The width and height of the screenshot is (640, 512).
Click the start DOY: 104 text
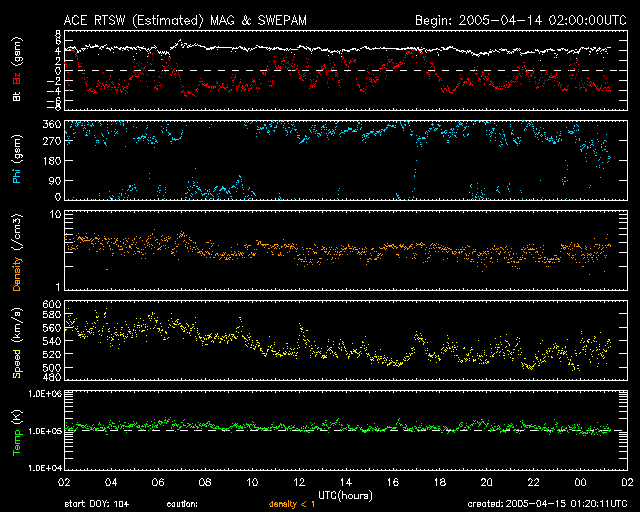(x=95, y=503)
